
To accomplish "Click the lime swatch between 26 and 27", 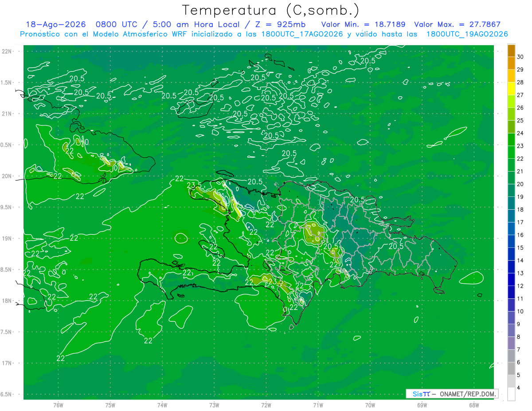I will [511, 102].
